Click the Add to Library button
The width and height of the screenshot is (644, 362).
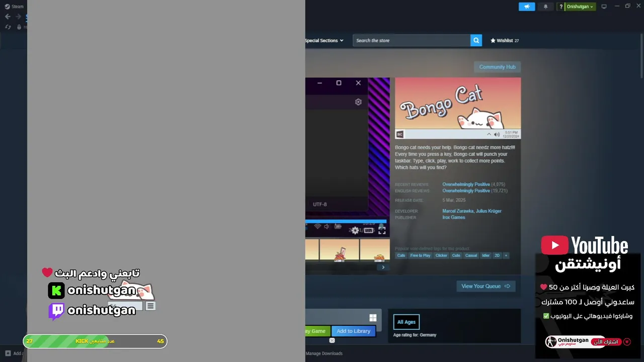click(x=353, y=331)
